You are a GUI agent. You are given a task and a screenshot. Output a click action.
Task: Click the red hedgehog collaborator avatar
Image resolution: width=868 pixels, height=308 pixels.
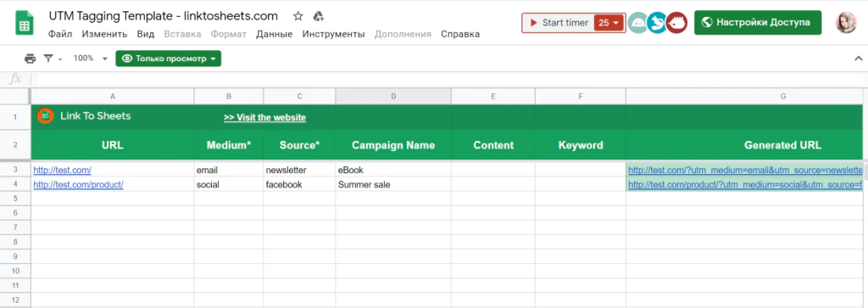point(676,23)
